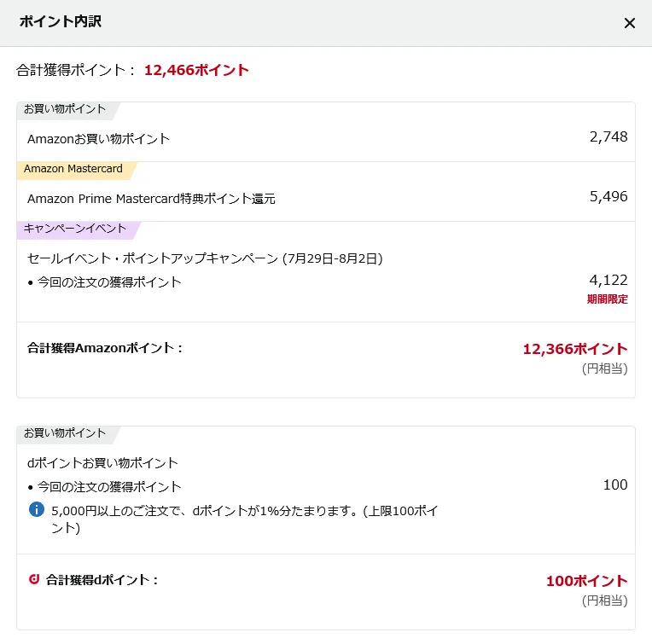The image size is (652, 644).
Task: Click the 合計獲得dポイント label
Action: 102,580
